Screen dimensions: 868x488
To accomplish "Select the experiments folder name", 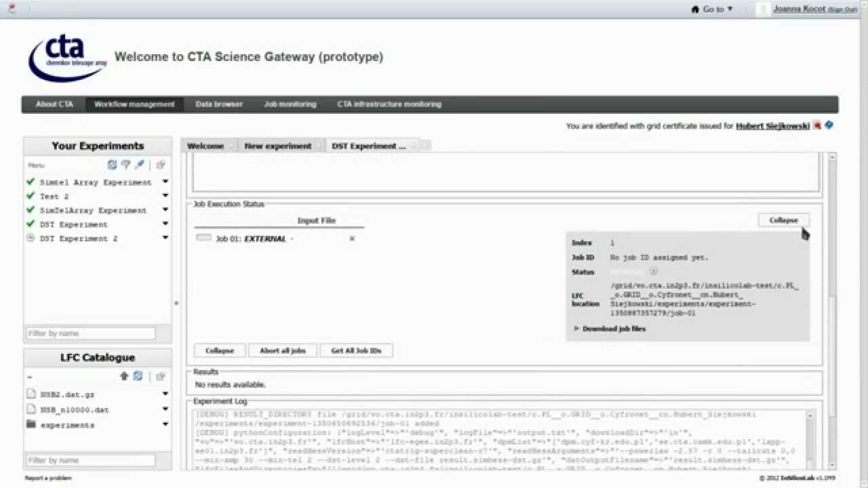I will (68, 426).
